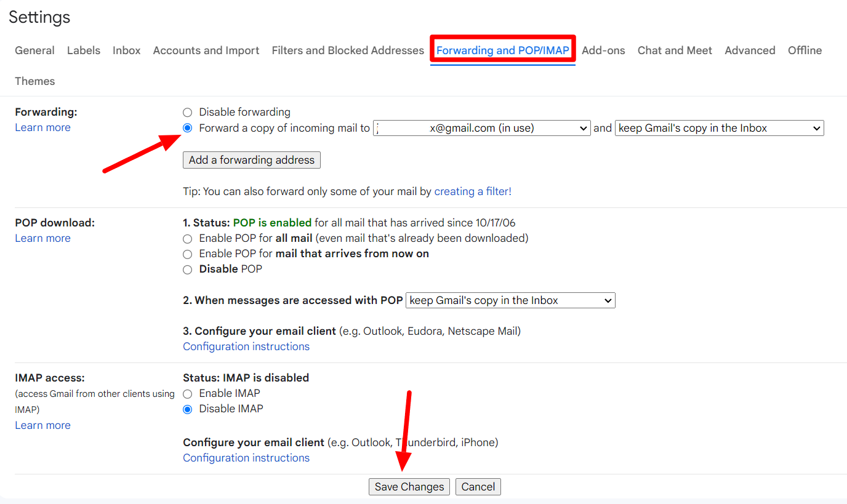Click 'Status: IMAP is disabled' text
Image resolution: width=847 pixels, height=504 pixels.
tap(246, 378)
